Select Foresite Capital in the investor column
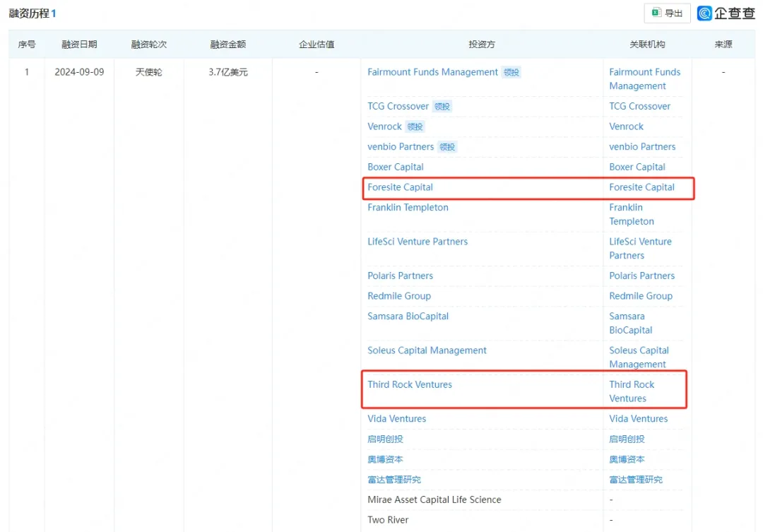 pos(400,187)
